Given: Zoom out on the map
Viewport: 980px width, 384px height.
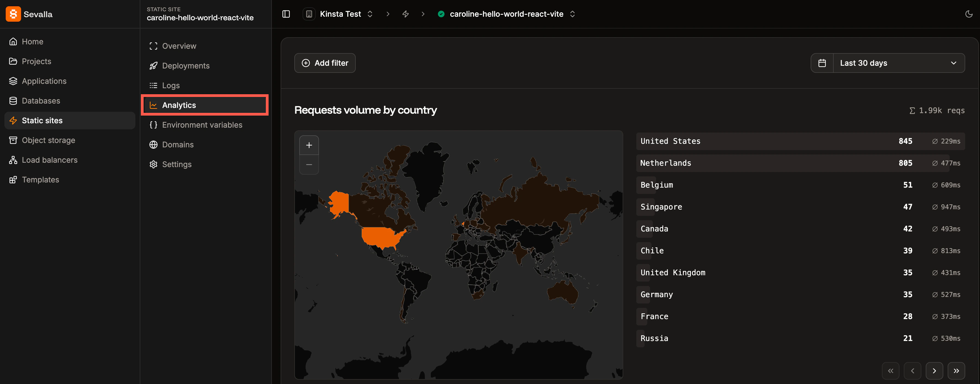Looking at the screenshot, I should tap(309, 165).
